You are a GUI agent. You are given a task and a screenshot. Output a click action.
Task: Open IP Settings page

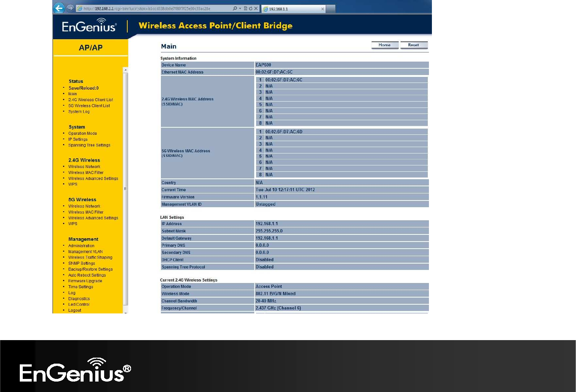(78, 140)
